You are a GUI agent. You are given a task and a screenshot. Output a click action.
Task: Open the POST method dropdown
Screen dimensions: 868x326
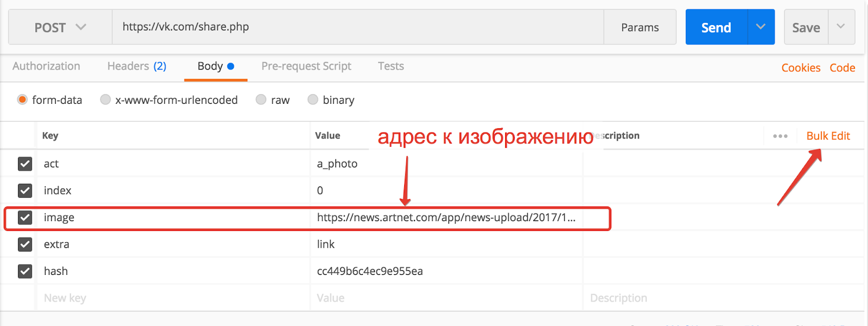[x=60, y=27]
